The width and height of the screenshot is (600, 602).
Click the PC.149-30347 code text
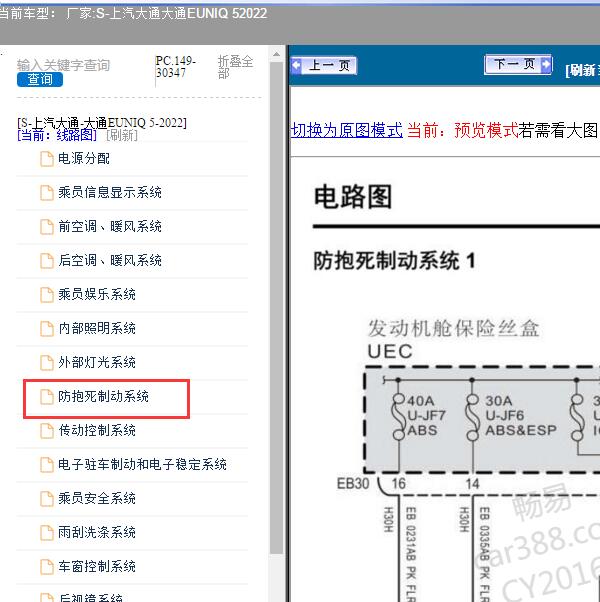(176, 67)
